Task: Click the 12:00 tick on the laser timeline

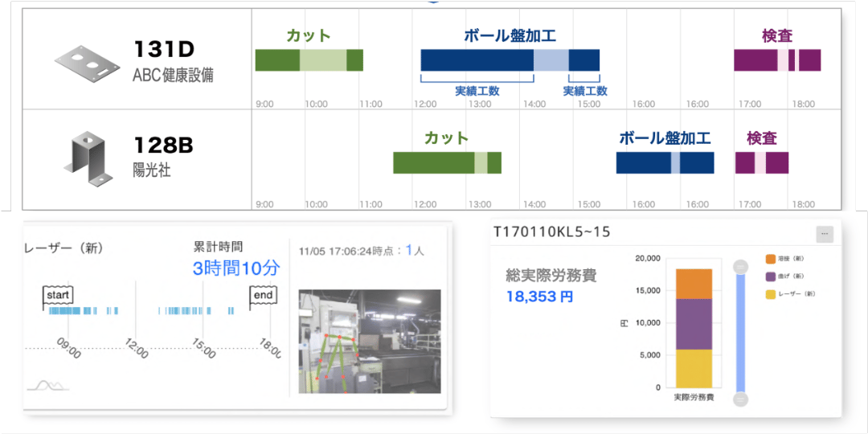Action: coord(137,350)
